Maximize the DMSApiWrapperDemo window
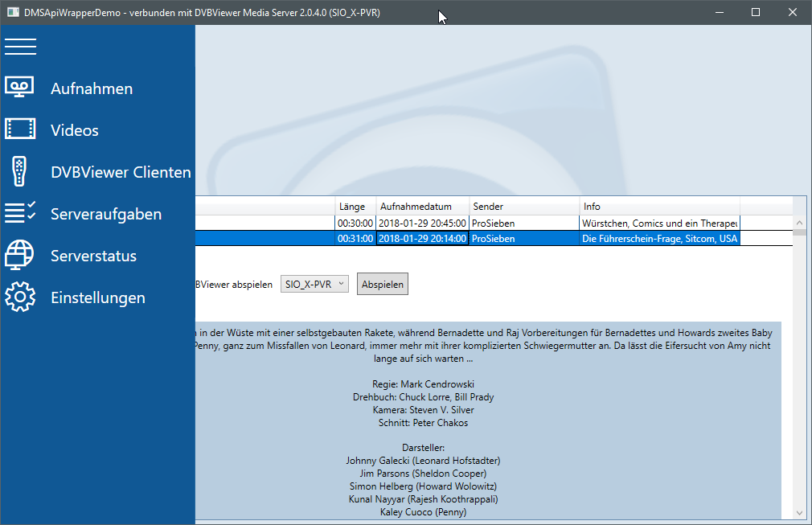 (x=756, y=12)
